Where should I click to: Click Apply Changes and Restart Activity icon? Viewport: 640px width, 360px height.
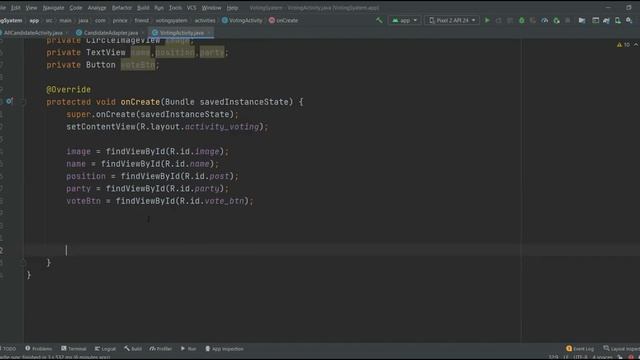pos(498,20)
